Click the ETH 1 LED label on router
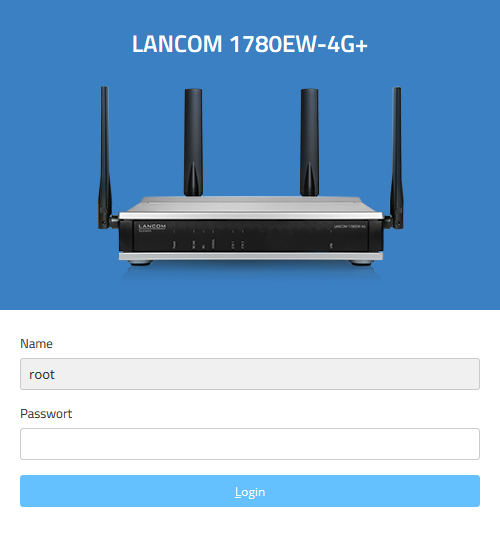The width and height of the screenshot is (500, 537). click(x=233, y=246)
